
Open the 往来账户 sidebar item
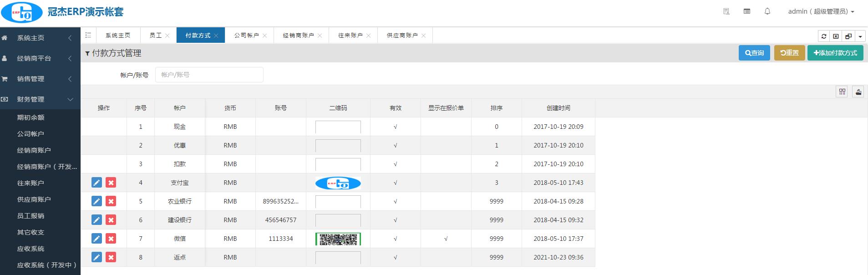coord(30,183)
